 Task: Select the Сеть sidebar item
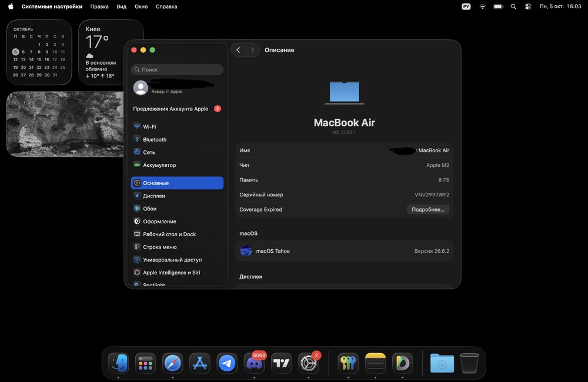pyautogui.click(x=177, y=152)
